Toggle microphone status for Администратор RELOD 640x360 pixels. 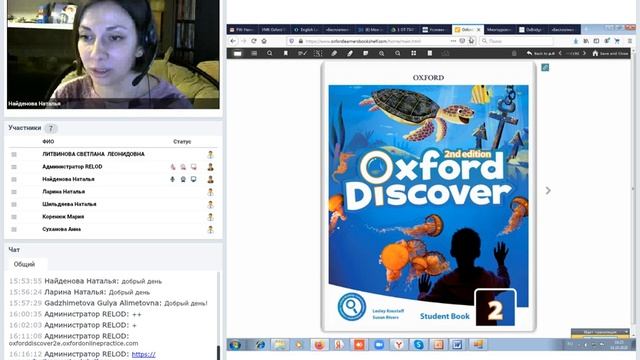(173, 167)
